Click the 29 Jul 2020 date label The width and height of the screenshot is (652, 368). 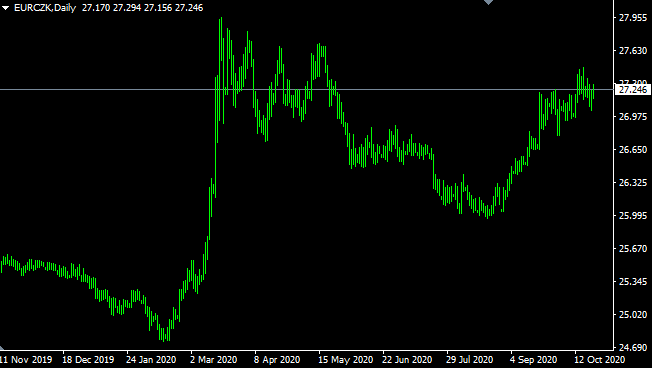coord(469,359)
